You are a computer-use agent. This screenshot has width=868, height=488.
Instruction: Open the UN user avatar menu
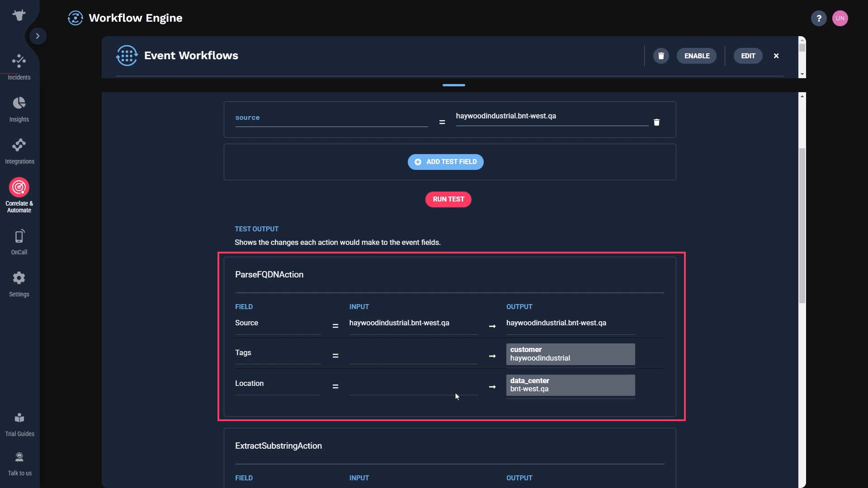click(840, 18)
